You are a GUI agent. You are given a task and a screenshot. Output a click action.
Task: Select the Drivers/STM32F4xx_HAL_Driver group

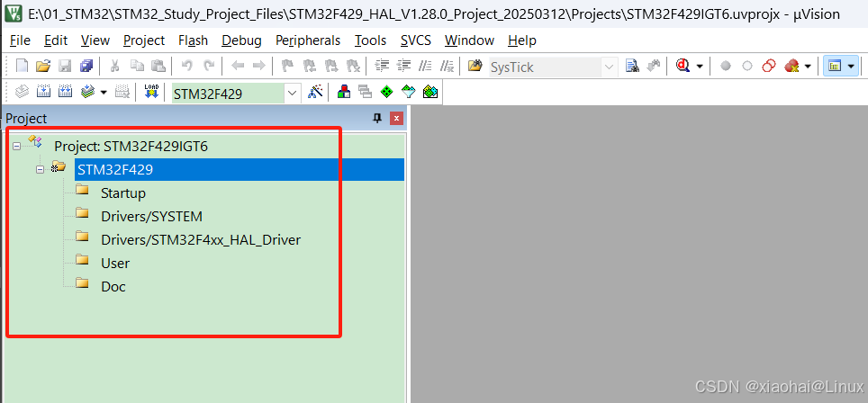[201, 240]
